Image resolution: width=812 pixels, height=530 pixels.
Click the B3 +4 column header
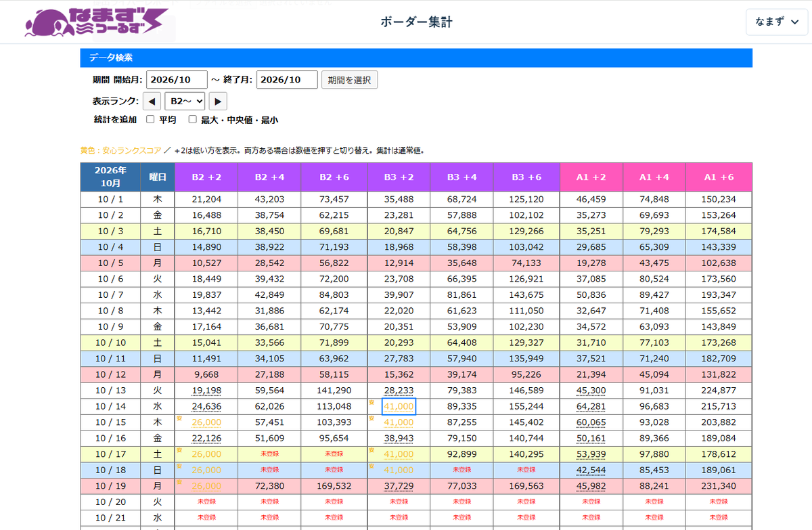point(463,177)
